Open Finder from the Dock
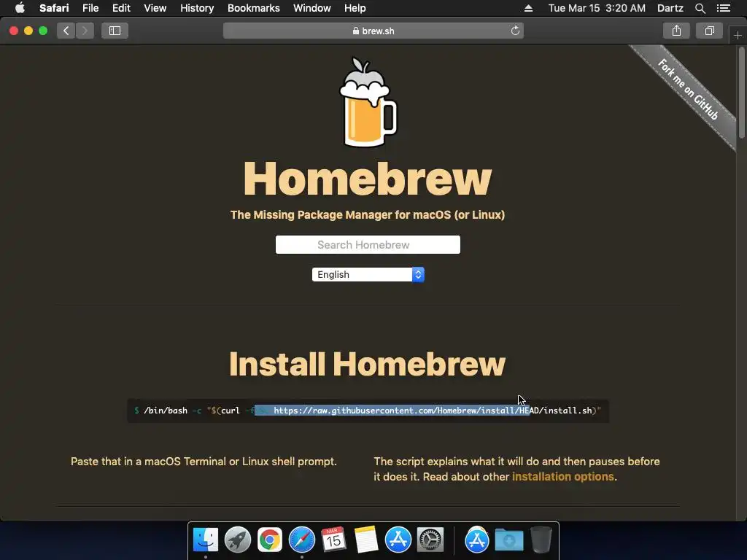The width and height of the screenshot is (747, 560). click(206, 540)
